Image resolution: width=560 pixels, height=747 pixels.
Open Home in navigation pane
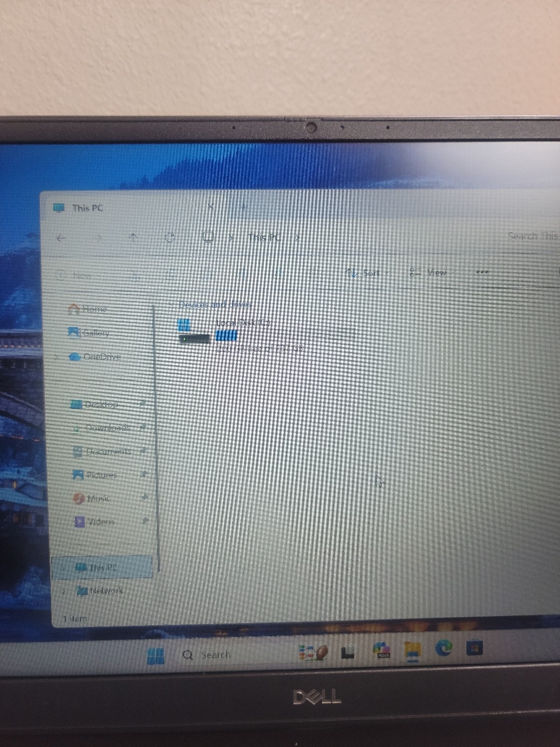pos(87,309)
